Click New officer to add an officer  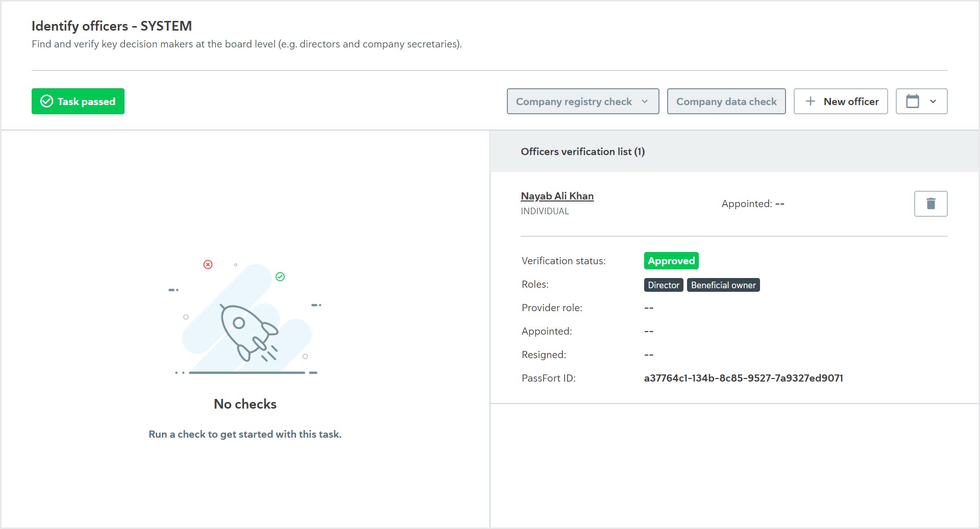coord(841,101)
